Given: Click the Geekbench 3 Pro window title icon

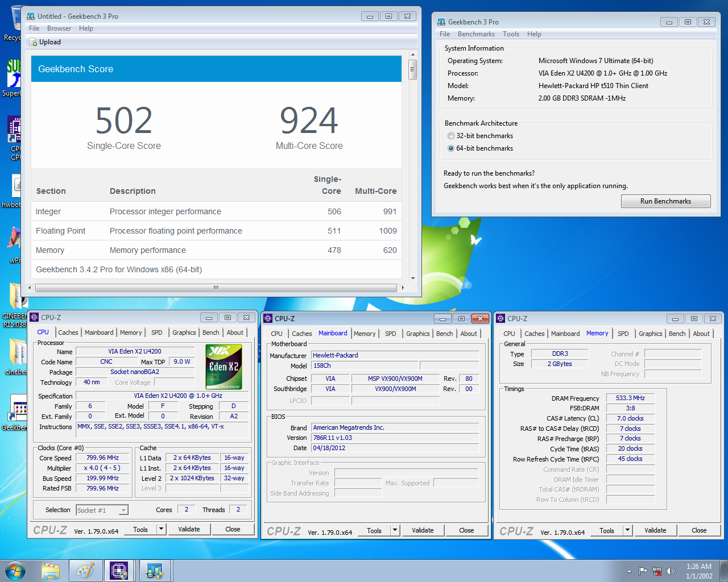Looking at the screenshot, I should click(x=441, y=22).
